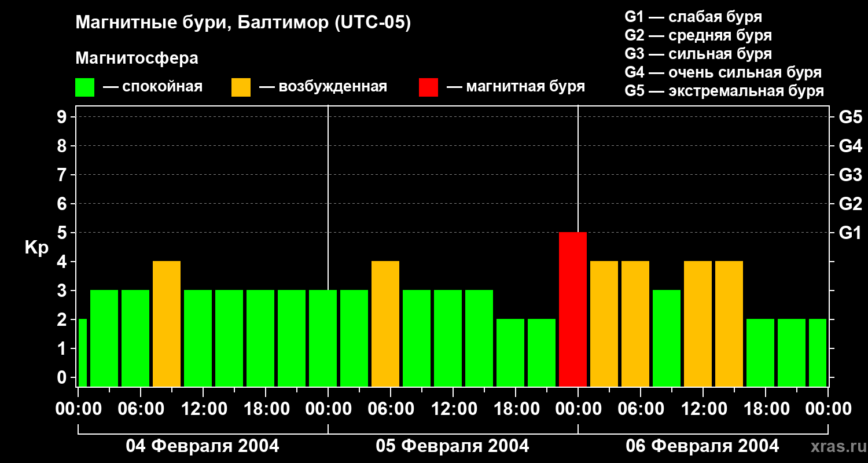
Task: Click the green 'спокойная' legend swatch
Action: (84, 87)
